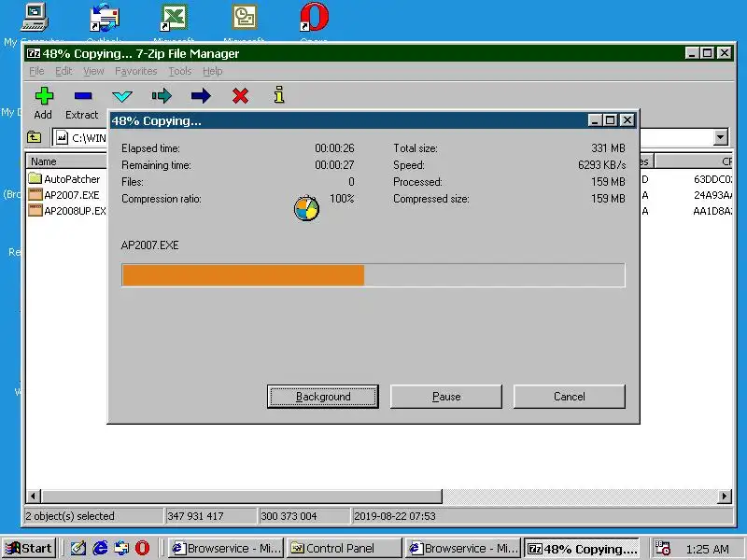This screenshot has height=560, width=747.
Task: Open the Favorites menu
Action: [x=135, y=72]
